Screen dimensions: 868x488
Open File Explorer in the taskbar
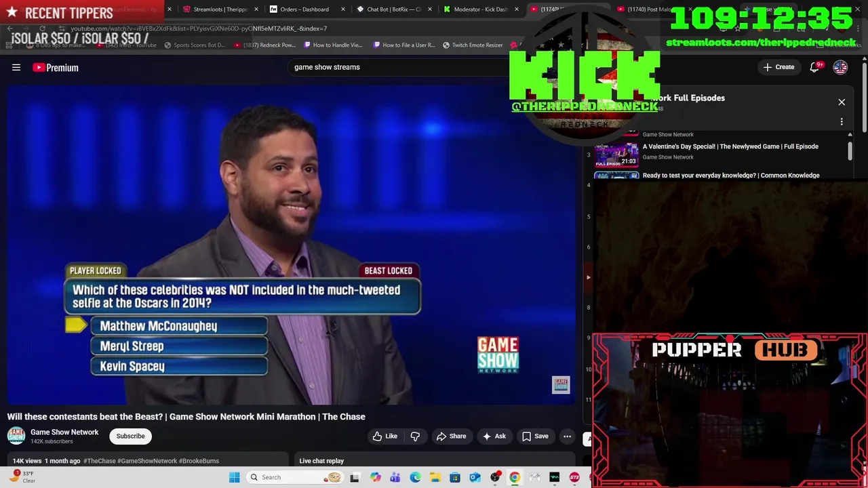point(435,477)
